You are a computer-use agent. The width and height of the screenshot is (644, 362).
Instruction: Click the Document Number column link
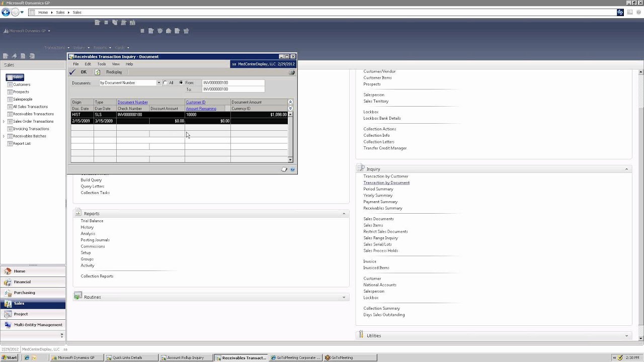point(133,102)
